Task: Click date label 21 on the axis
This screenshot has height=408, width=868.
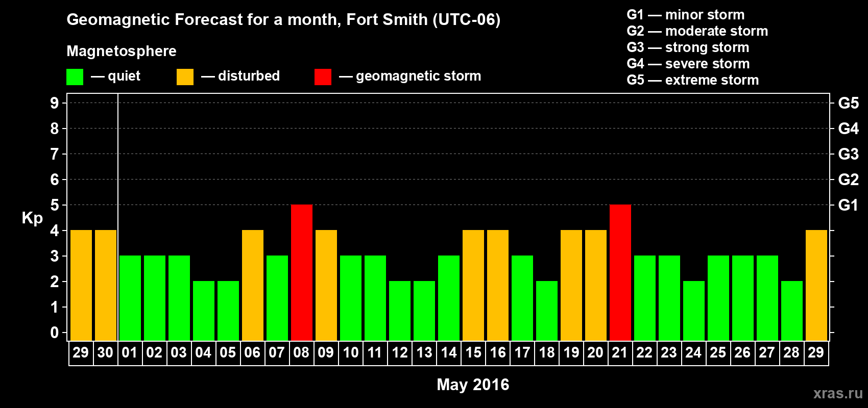Action: [620, 353]
